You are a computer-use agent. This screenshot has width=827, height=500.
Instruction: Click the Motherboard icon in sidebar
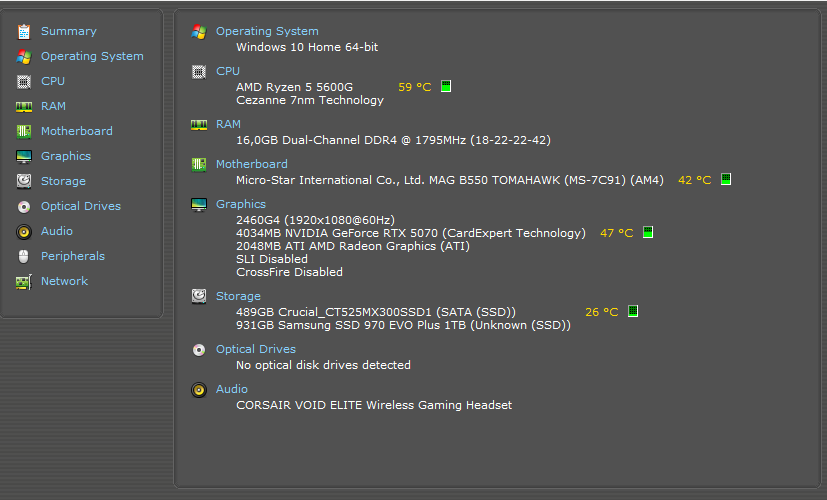point(24,131)
